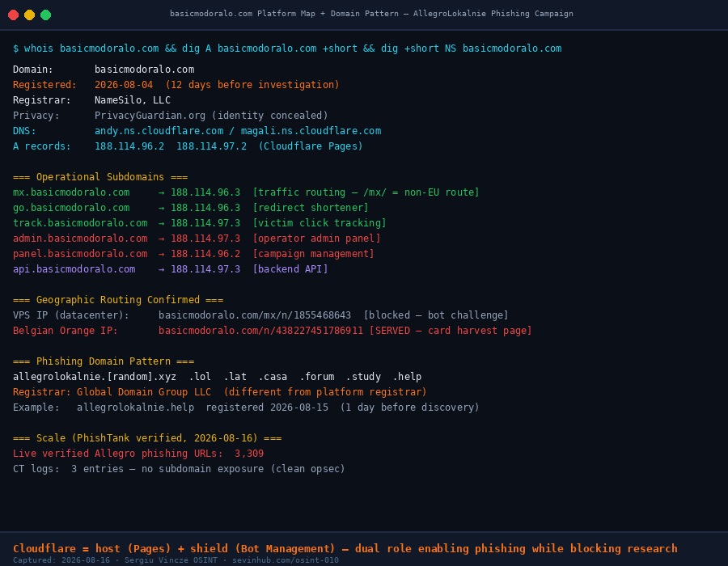Image resolution: width=728 pixels, height=566 pixels.
Task: Select magali.ns.cloudflare.com nameserver
Action: pyautogui.click(x=311, y=131)
